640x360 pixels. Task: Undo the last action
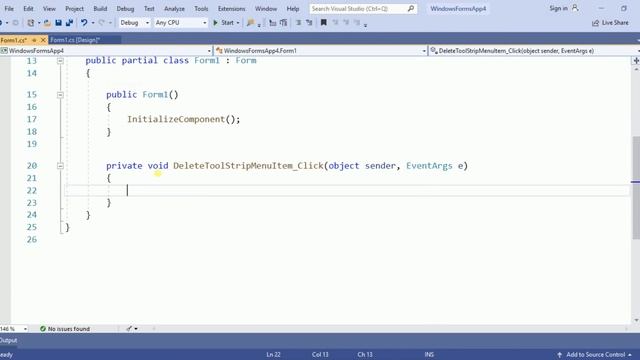click(84, 23)
